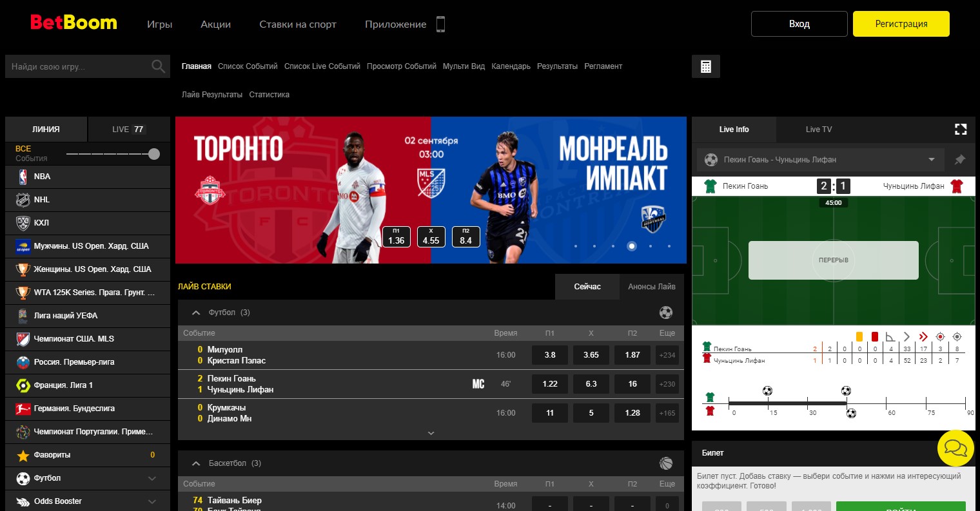Click the ВСЕ События time range slider
The width and height of the screenshot is (980, 511).
pos(113,154)
